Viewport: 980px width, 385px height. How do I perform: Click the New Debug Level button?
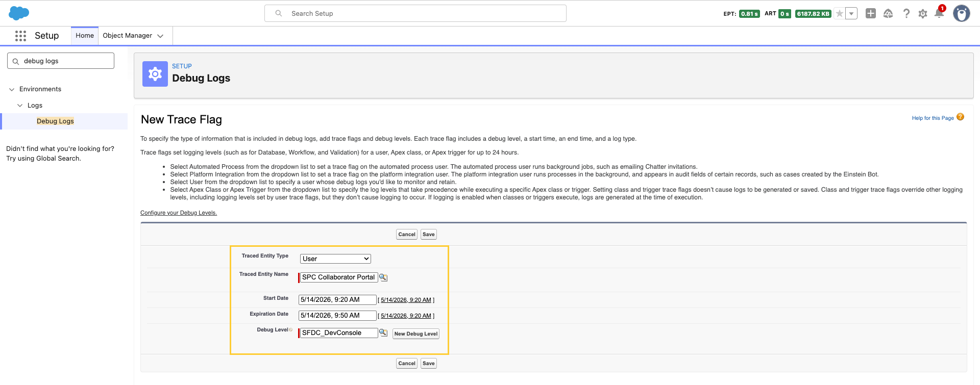click(x=416, y=334)
